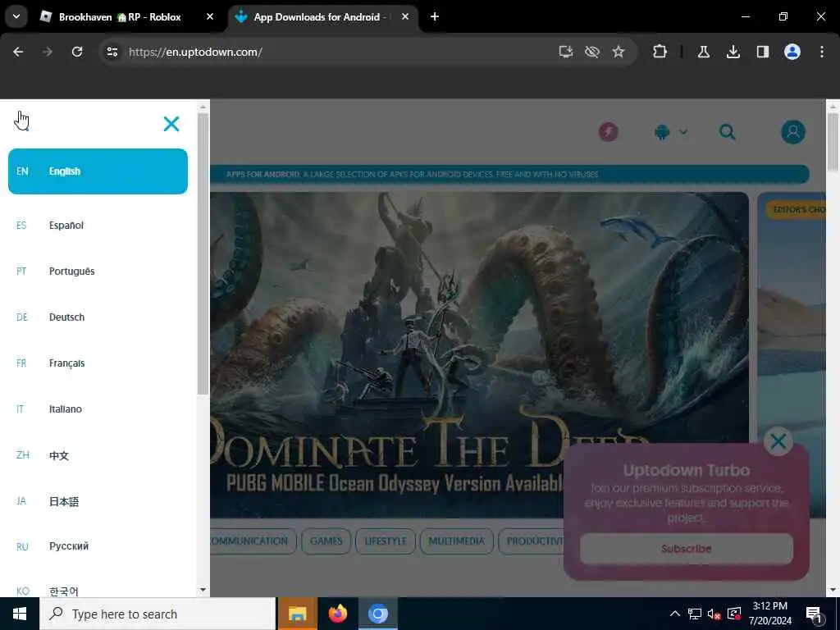Close the App Downloads for Android tab
The image size is (840, 630).
coord(405,16)
